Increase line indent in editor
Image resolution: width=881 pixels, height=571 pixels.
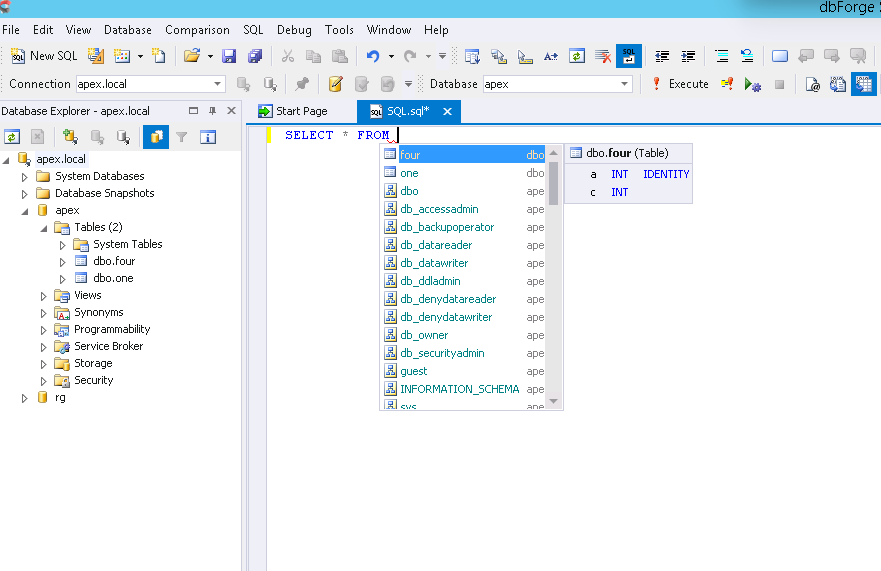[688, 56]
